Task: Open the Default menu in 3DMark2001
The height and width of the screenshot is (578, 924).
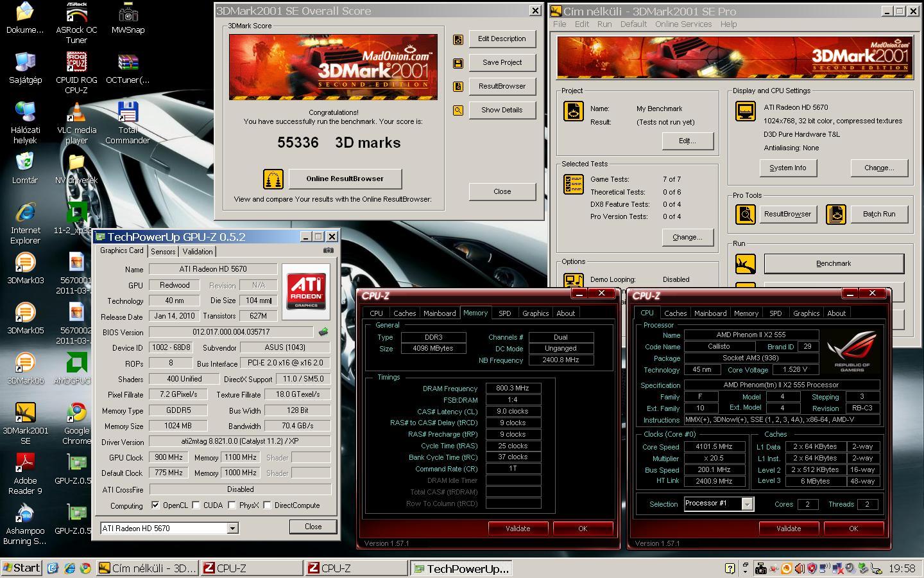Action: tap(633, 24)
